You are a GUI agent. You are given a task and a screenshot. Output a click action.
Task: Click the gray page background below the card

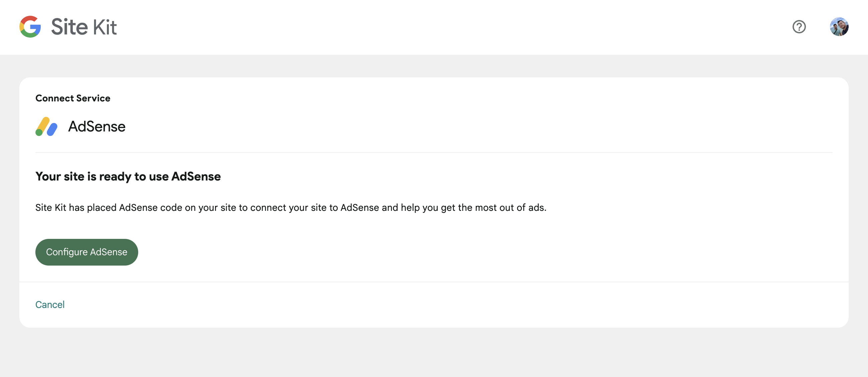434,353
